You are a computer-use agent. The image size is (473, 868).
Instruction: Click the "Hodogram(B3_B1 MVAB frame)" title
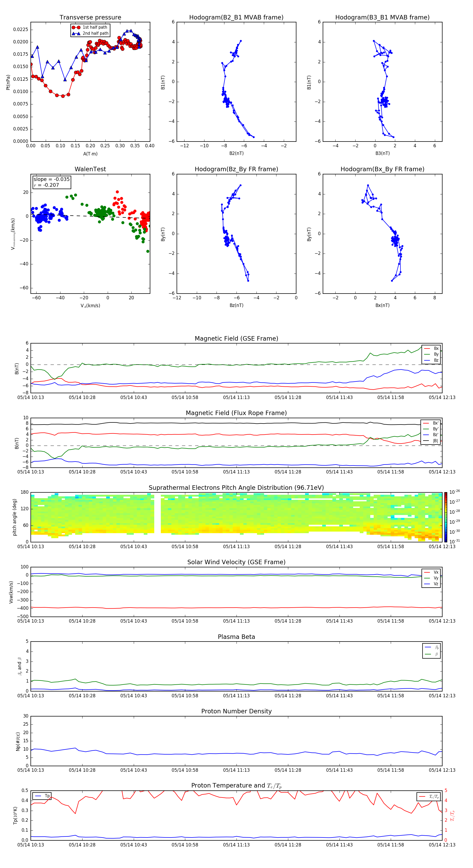click(382, 18)
